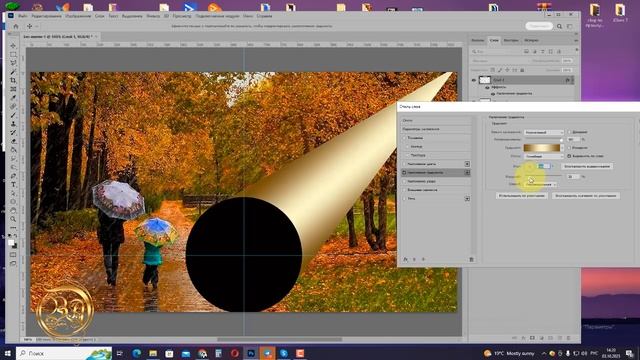Enable the Наложение цвета checkbox
This screenshot has height=360, width=640.
(x=404, y=164)
